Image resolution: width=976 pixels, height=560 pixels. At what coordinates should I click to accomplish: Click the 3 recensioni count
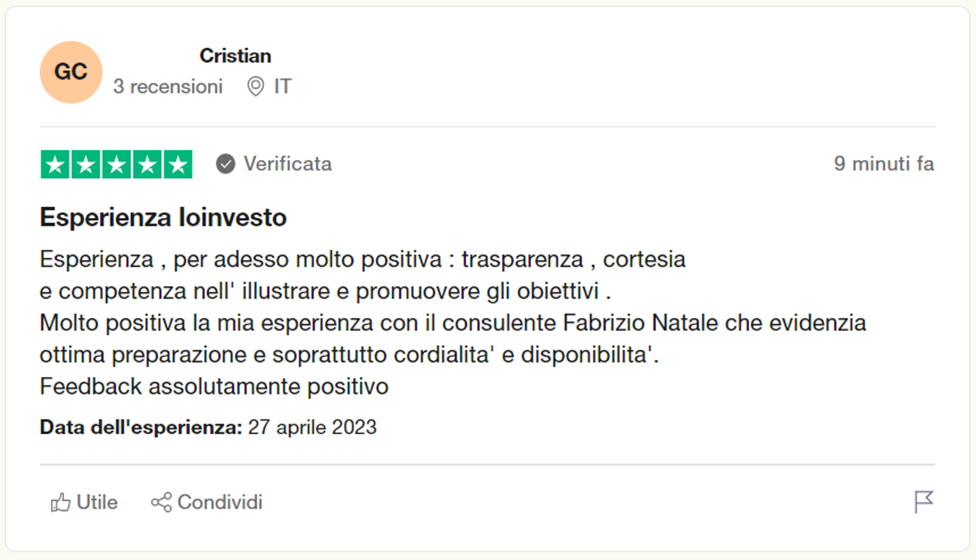(168, 86)
